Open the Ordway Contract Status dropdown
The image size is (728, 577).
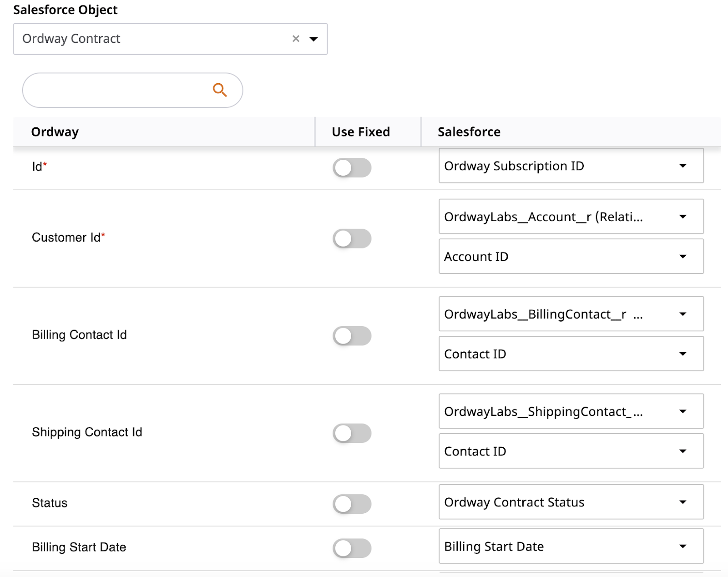(x=571, y=502)
